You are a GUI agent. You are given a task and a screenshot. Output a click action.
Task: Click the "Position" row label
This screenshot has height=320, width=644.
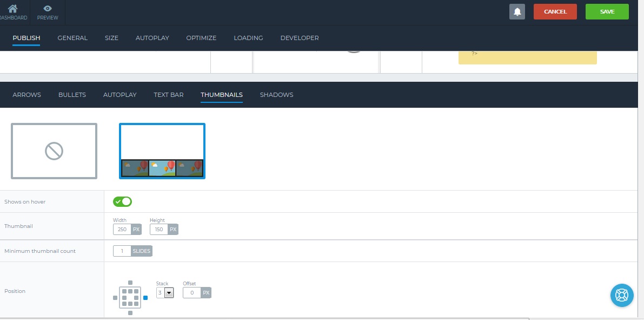point(15,291)
